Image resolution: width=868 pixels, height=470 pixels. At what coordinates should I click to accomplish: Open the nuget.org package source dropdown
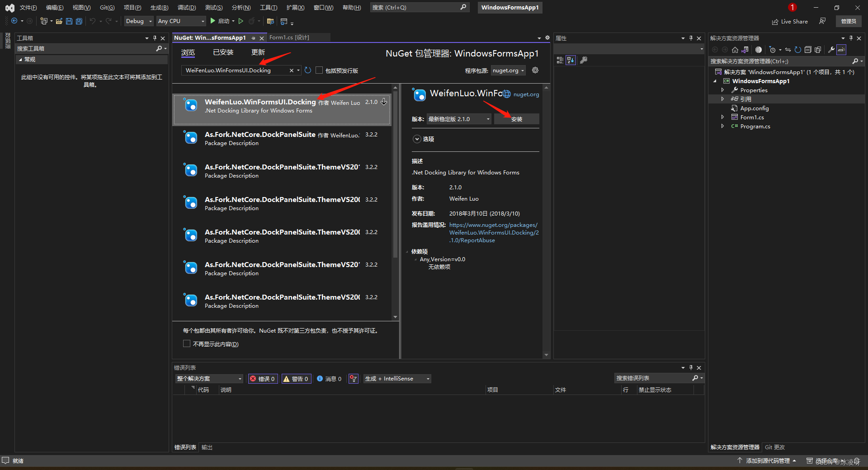508,70
